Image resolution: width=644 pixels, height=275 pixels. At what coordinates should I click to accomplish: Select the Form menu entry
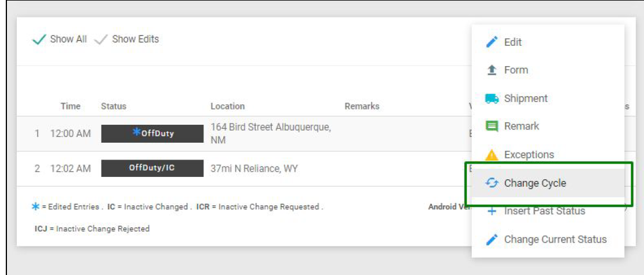[x=516, y=70]
